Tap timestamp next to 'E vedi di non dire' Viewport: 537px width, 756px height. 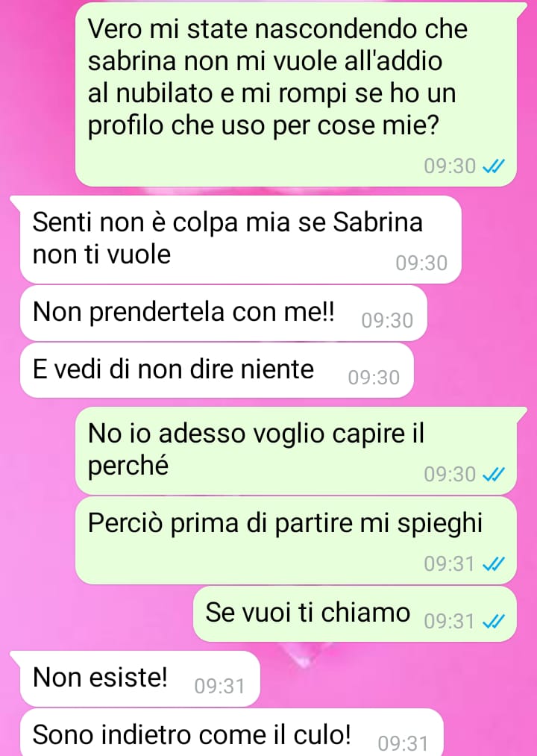click(374, 378)
